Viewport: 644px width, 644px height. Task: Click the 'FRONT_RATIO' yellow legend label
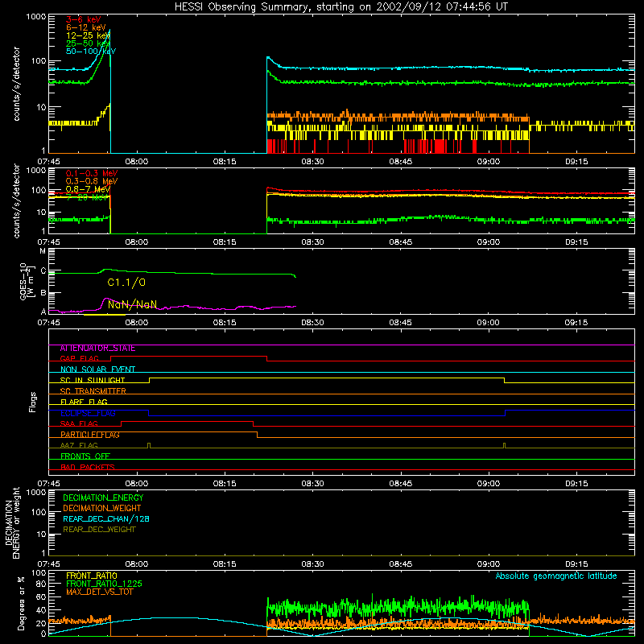[92, 576]
